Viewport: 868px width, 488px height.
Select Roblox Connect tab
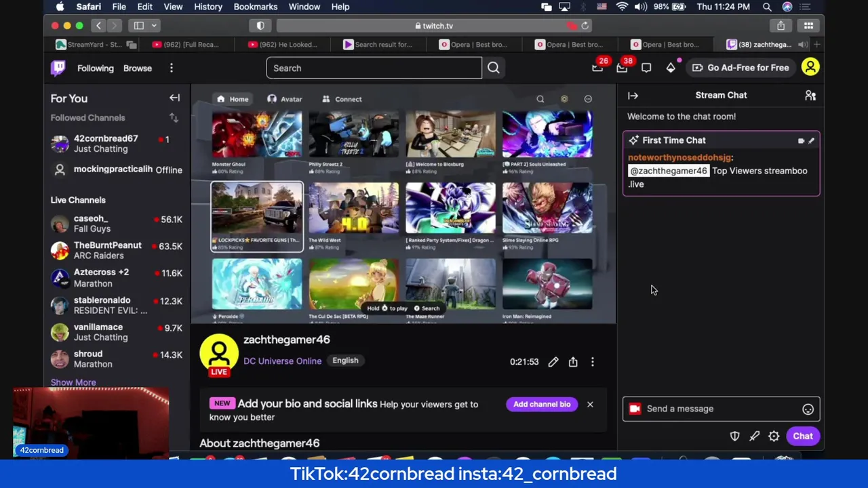pyautogui.click(x=342, y=99)
